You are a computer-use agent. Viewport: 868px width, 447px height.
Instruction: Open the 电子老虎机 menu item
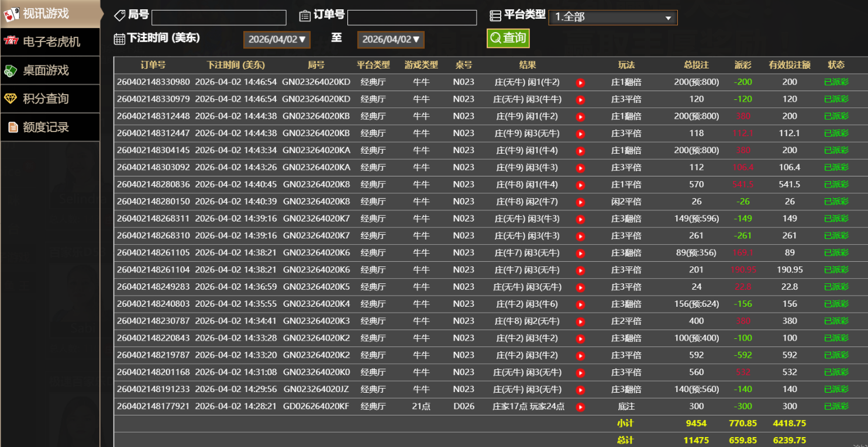(x=50, y=42)
